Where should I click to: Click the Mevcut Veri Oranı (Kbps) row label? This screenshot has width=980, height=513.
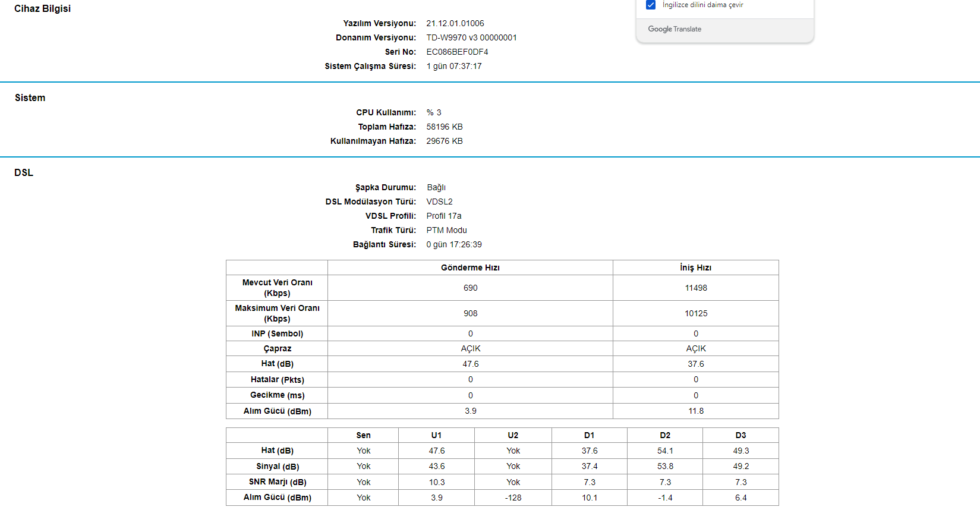point(277,288)
